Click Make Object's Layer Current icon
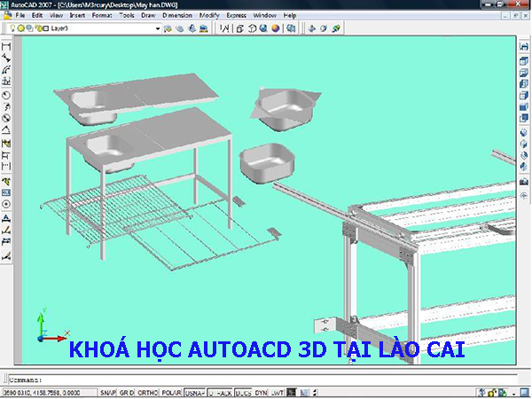532x399 pixels. tap(179, 28)
